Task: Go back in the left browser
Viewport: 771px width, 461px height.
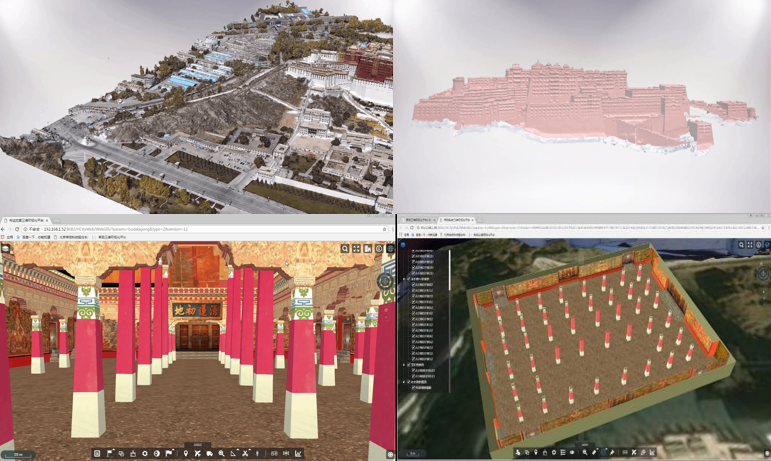Action: [x=3, y=229]
